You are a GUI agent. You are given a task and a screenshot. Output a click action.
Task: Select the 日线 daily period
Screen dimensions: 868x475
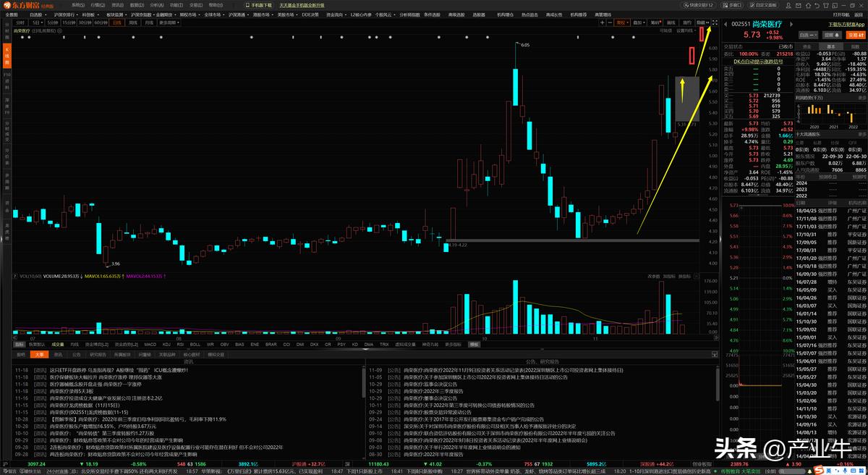[x=116, y=22]
